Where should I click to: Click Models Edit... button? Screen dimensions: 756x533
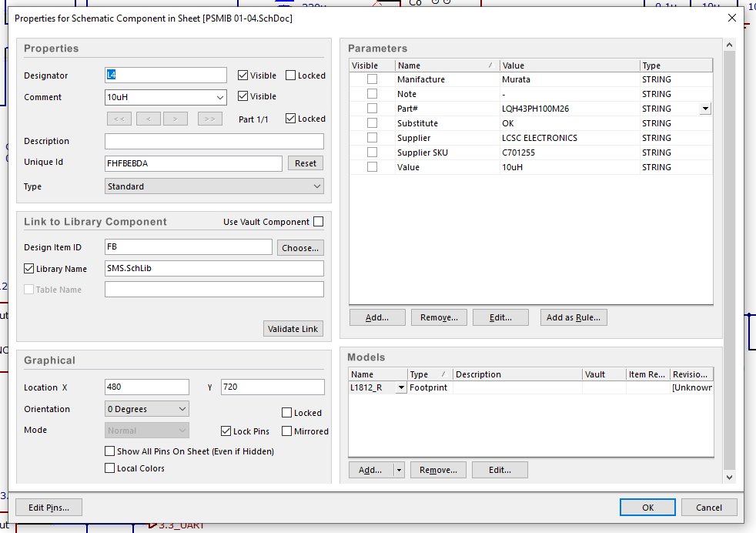pos(500,469)
